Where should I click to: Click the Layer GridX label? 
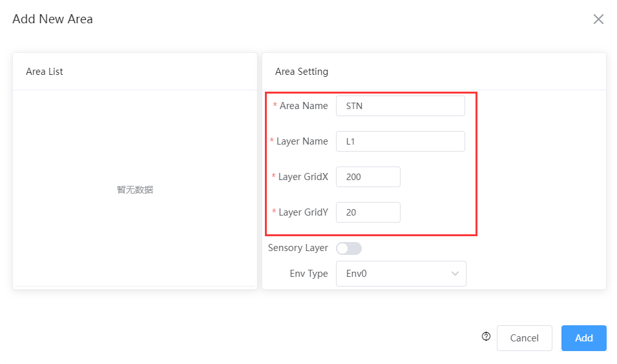tap(303, 177)
